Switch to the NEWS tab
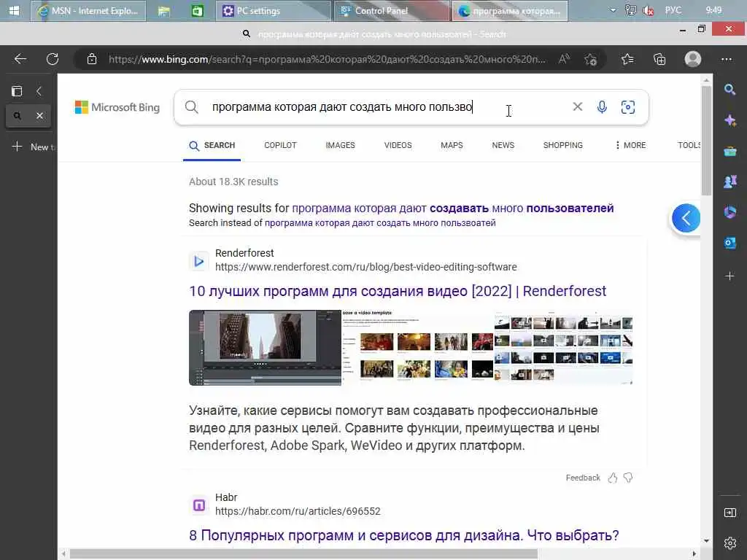This screenshot has height=560, width=747. point(503,145)
